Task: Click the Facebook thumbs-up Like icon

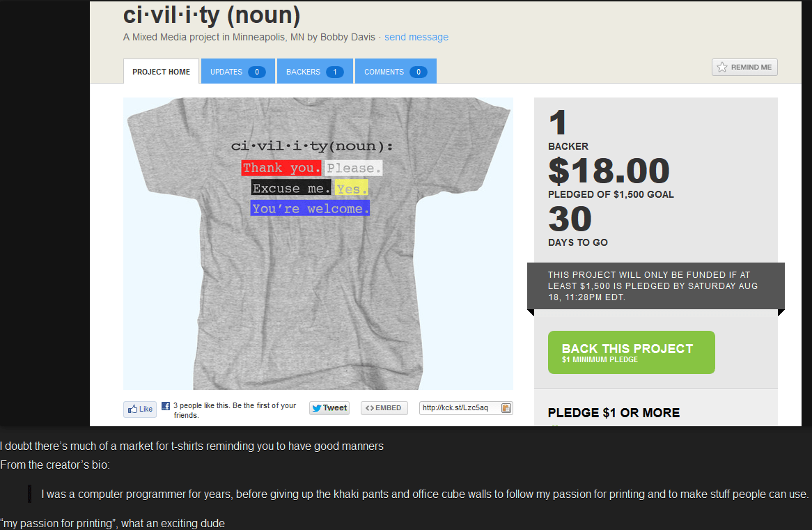Action: 133,409
